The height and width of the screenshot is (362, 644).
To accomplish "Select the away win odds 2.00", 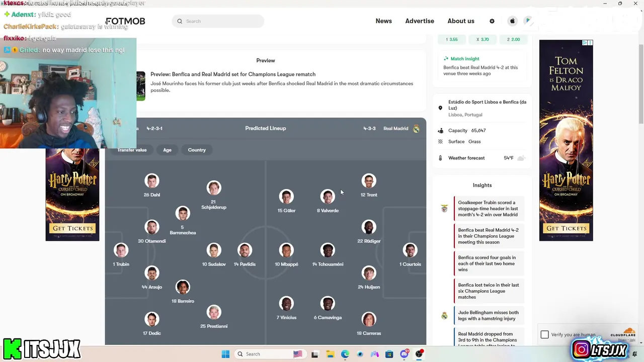I will [514, 39].
